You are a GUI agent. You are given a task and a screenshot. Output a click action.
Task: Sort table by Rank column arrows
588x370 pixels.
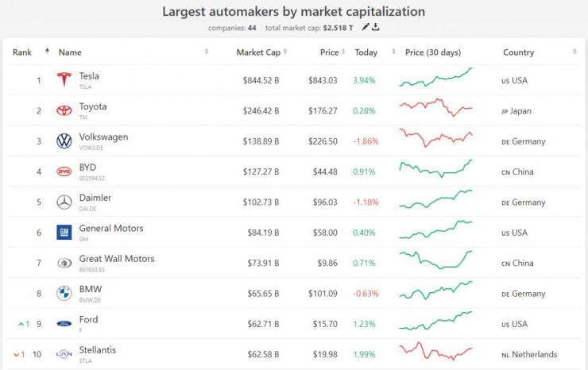click(x=47, y=52)
